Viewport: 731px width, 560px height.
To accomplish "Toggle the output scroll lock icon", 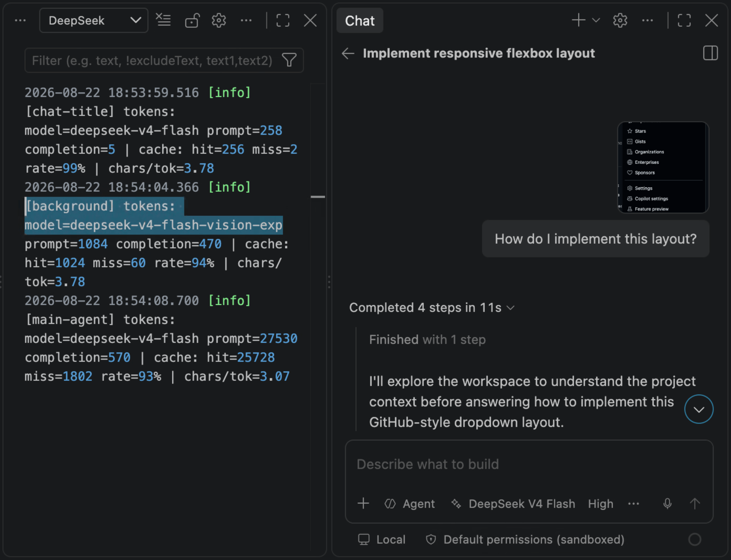I will (192, 20).
